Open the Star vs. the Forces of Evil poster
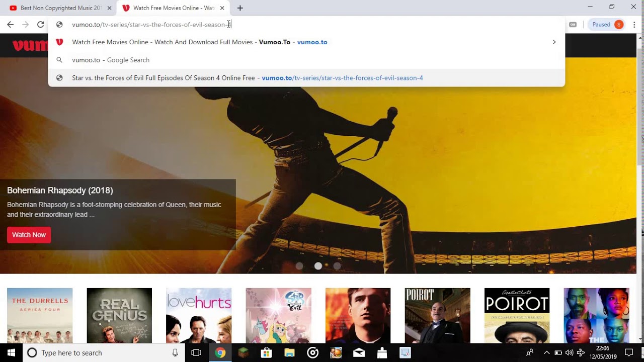 pyautogui.click(x=278, y=316)
